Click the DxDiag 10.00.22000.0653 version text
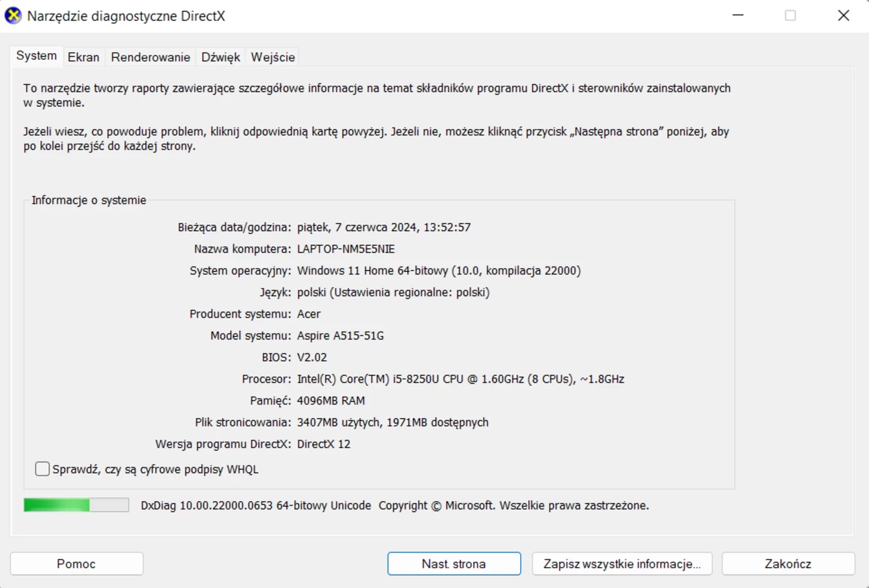869x588 pixels. (x=255, y=505)
